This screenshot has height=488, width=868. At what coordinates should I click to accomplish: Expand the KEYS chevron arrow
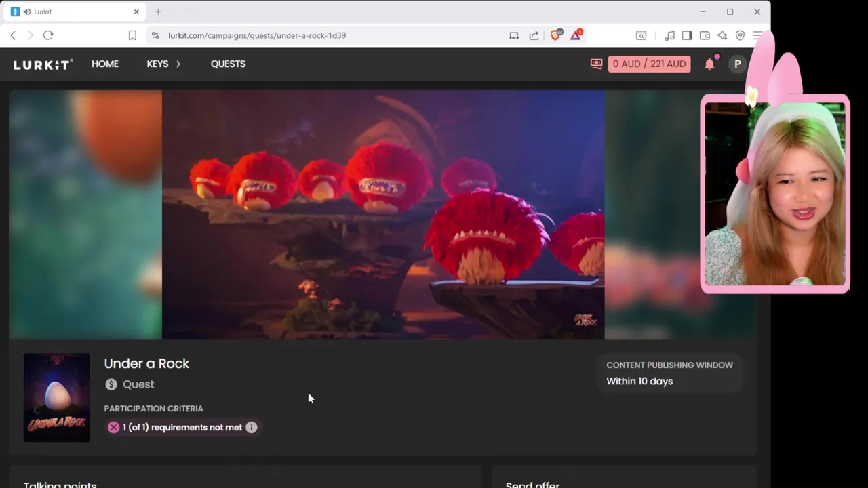(178, 64)
